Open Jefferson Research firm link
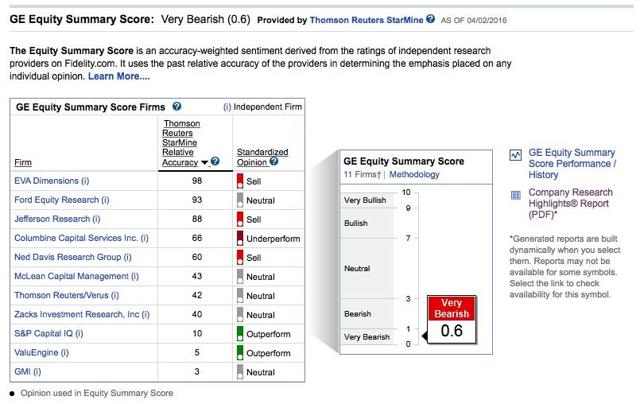The height and width of the screenshot is (404, 640). (57, 219)
